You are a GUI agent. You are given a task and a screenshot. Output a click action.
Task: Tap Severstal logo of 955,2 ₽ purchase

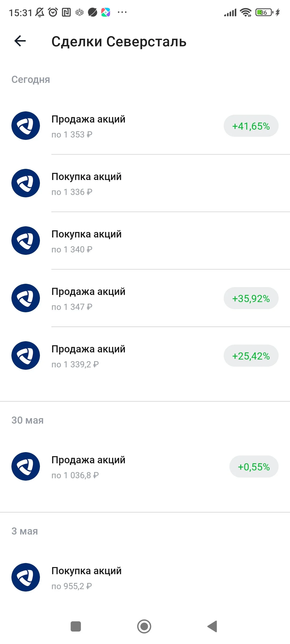pyautogui.click(x=25, y=577)
